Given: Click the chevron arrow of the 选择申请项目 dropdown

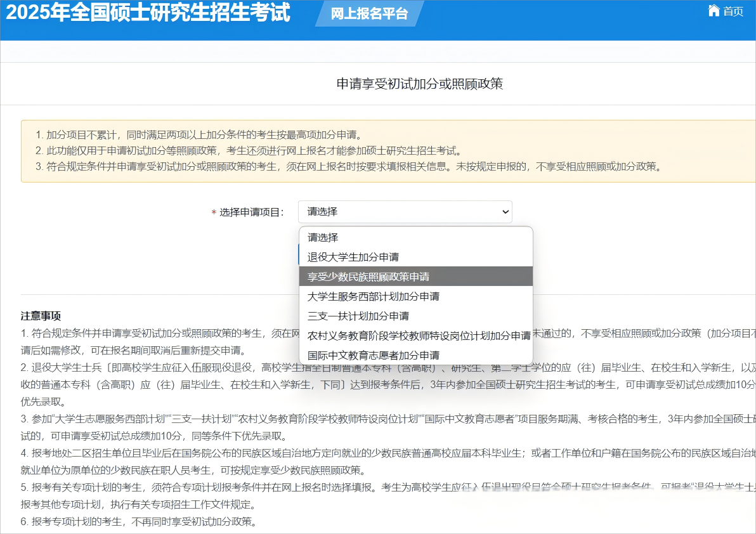Looking at the screenshot, I should click(x=505, y=212).
